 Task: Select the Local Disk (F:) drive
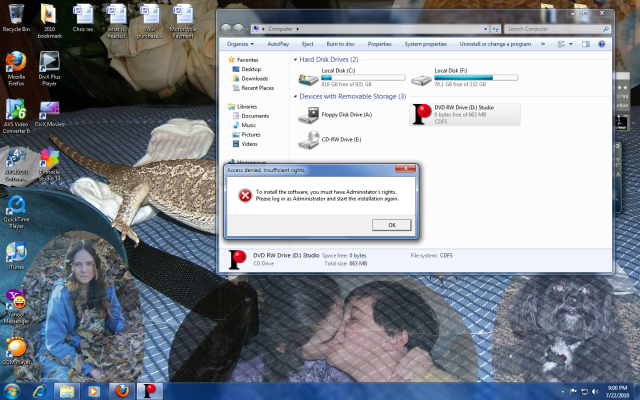click(x=464, y=77)
